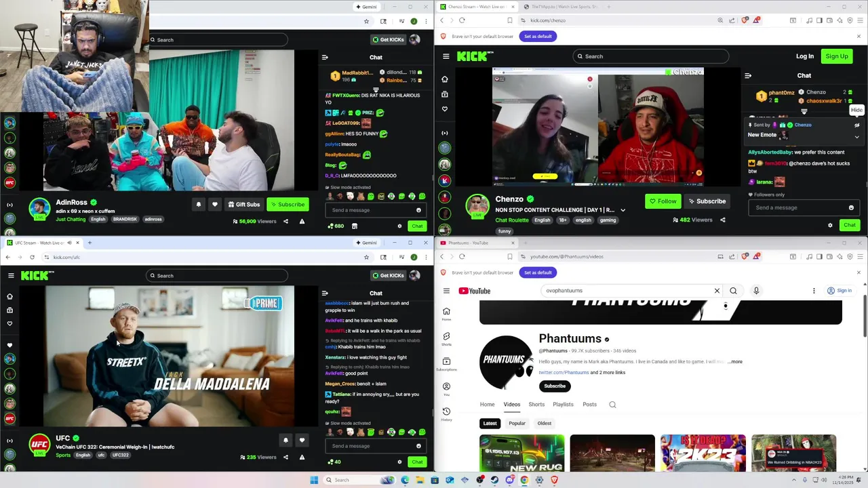
Task: Subscribe to the Phantuums YouTube channel
Action: 555,386
